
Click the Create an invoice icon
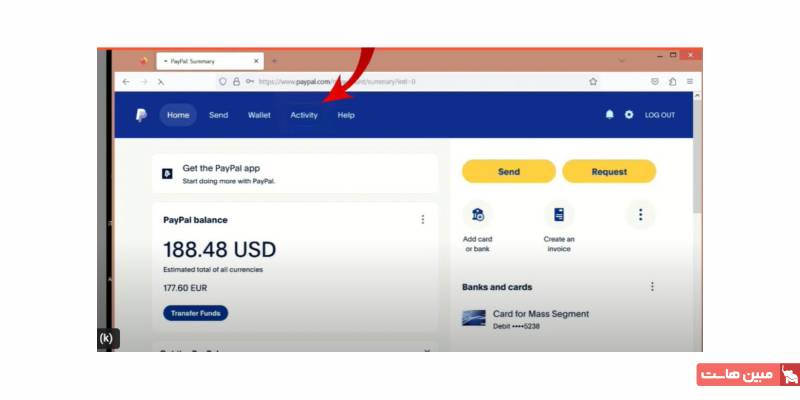559,215
